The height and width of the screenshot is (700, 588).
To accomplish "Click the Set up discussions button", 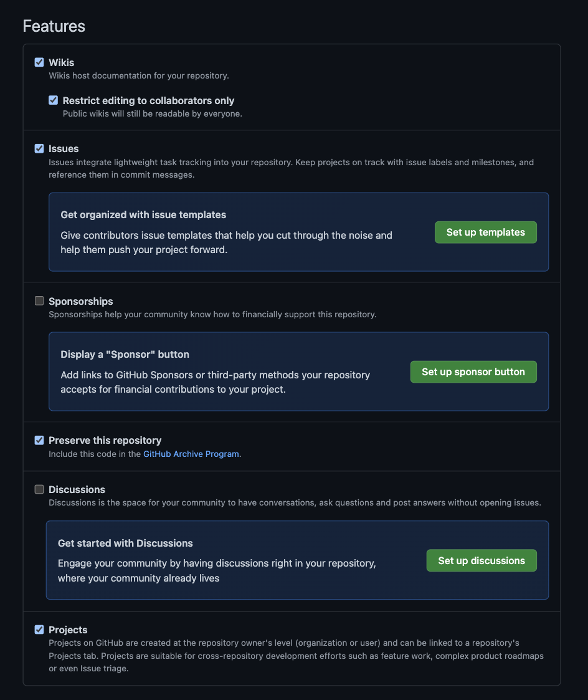I will 481,560.
